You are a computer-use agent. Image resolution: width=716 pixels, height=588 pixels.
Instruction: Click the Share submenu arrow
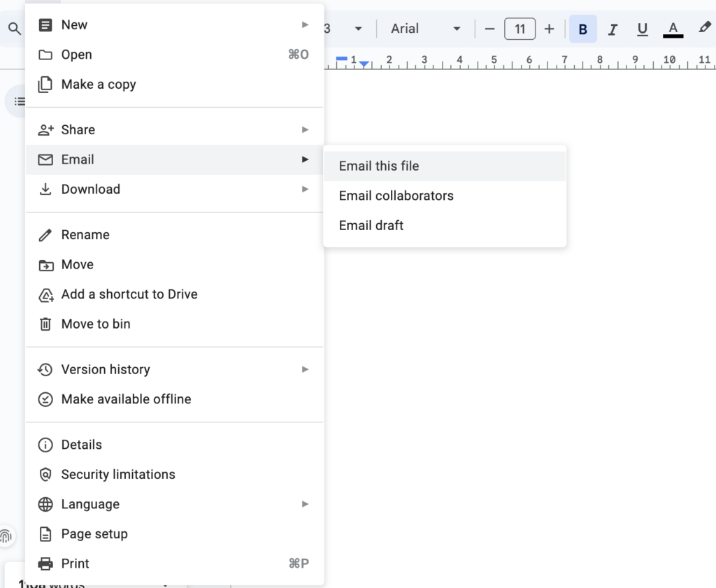click(x=305, y=130)
